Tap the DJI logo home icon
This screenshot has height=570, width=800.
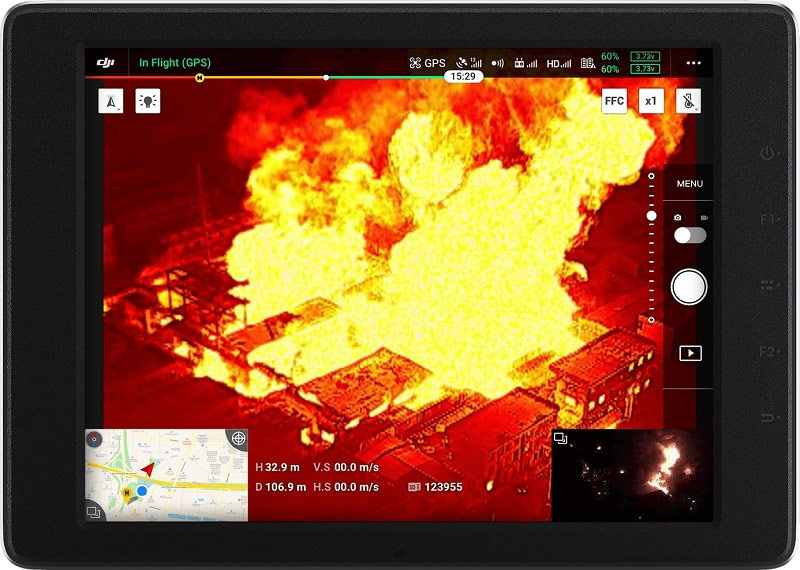point(106,63)
